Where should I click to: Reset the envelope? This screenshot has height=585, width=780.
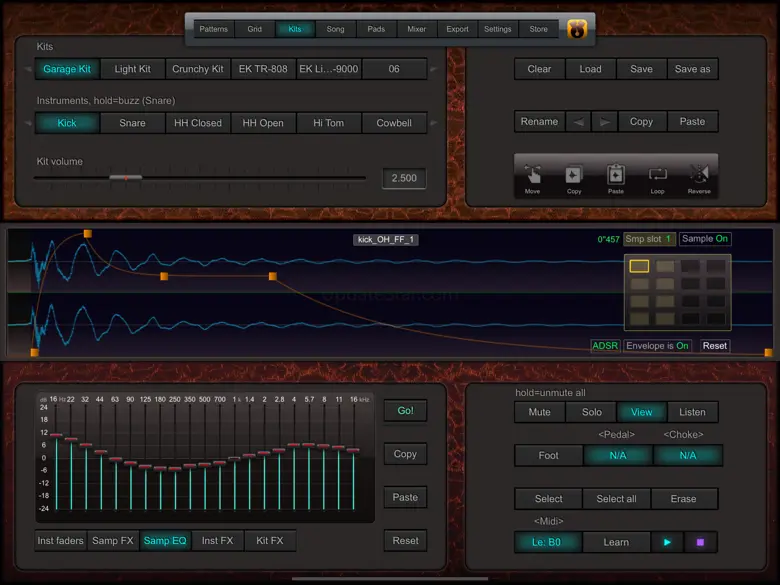(x=715, y=346)
